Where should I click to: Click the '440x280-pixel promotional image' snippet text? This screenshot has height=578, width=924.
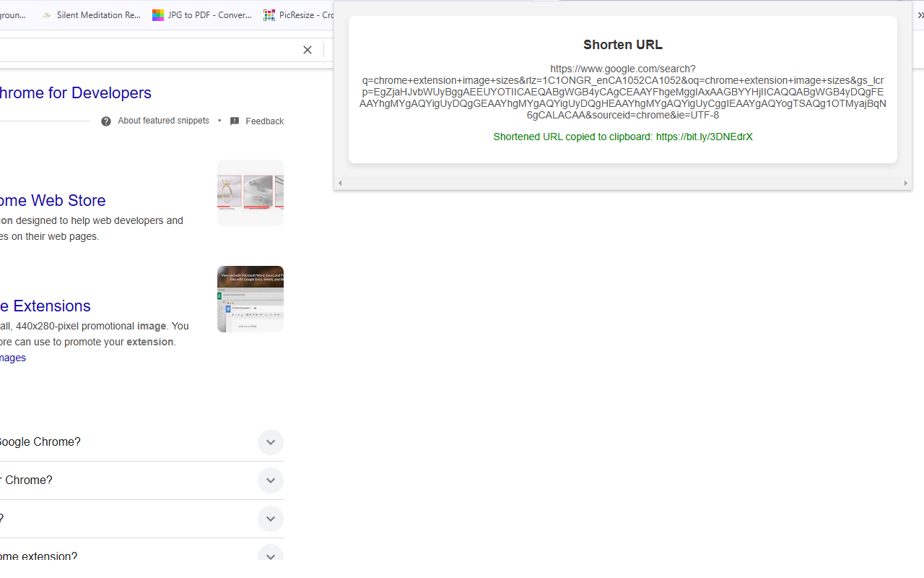(x=91, y=326)
